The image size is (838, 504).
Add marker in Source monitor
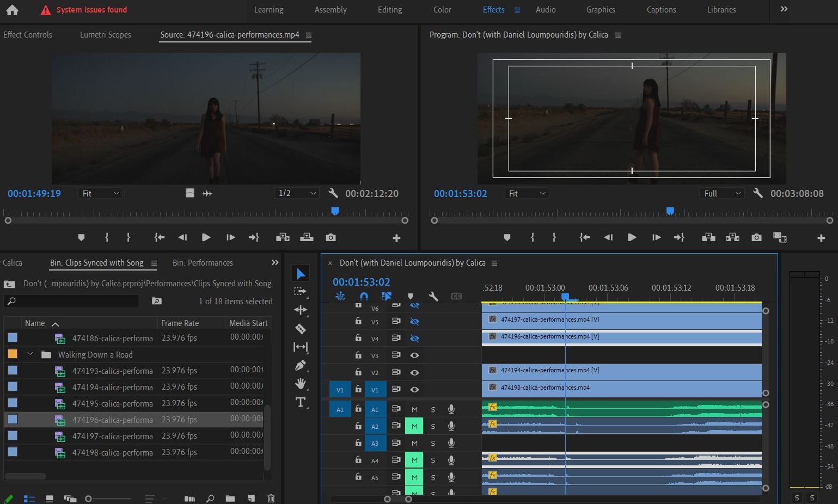click(x=81, y=237)
